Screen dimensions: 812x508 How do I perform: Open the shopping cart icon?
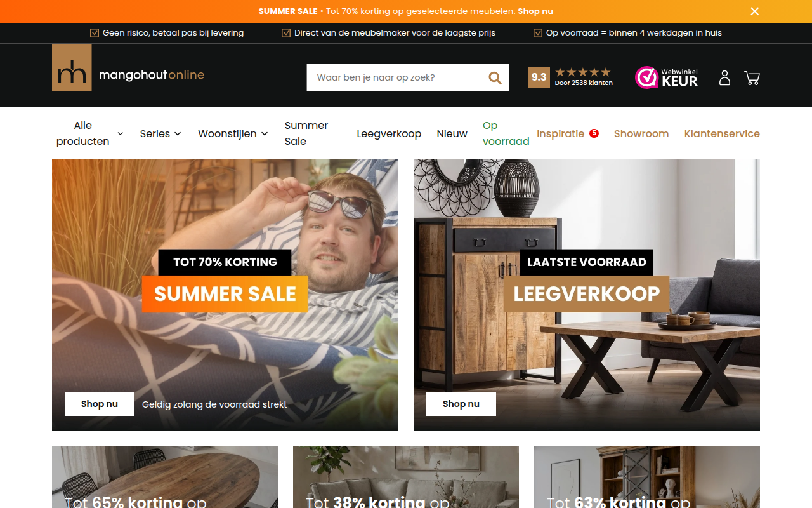tap(752, 77)
